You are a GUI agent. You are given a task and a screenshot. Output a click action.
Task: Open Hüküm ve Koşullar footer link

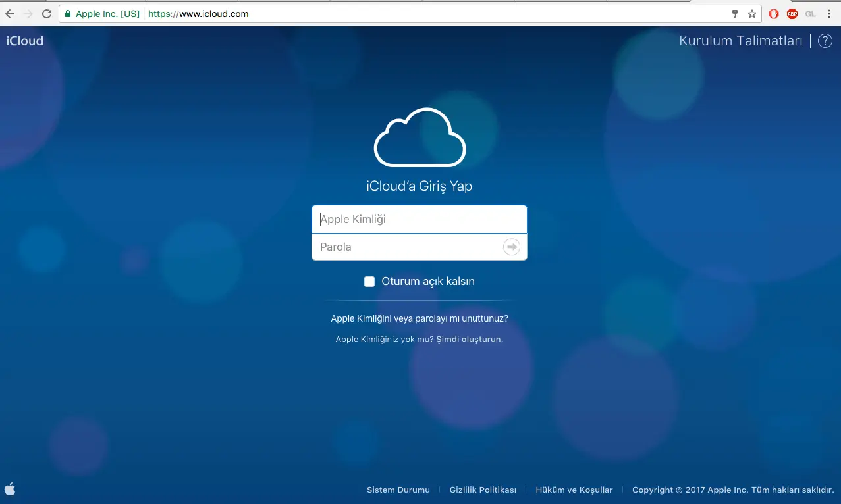[574, 490]
